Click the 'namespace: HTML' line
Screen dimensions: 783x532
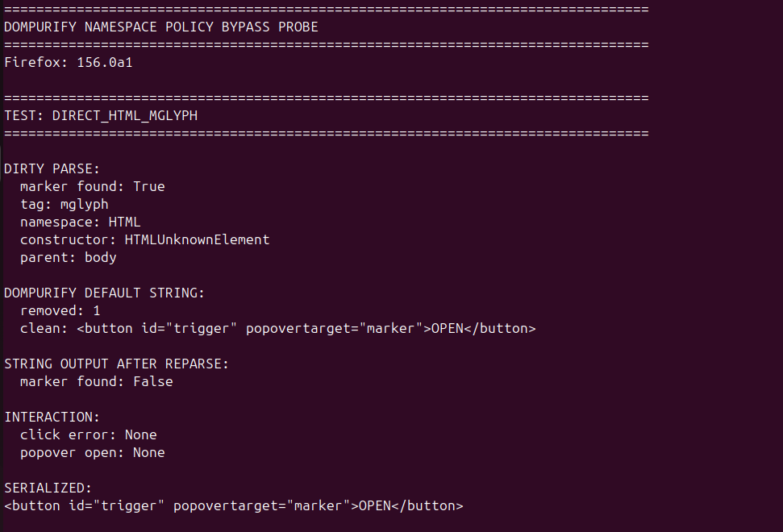(81, 222)
